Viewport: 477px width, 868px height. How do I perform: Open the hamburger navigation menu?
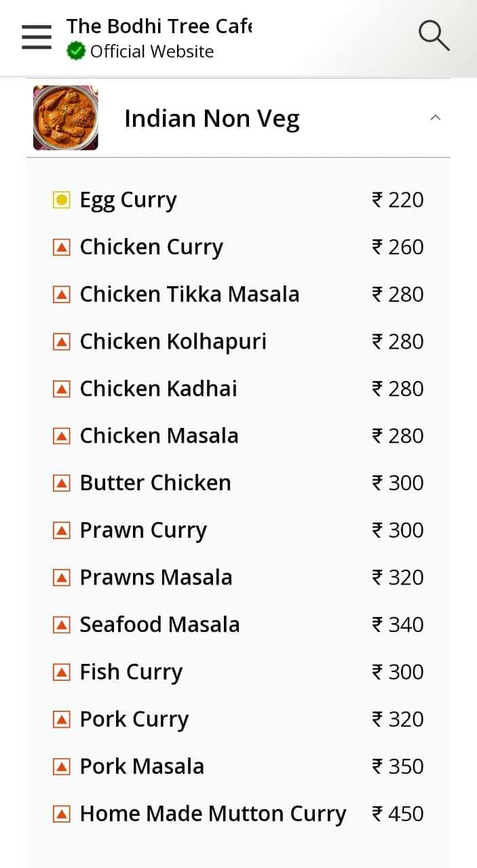click(x=36, y=37)
